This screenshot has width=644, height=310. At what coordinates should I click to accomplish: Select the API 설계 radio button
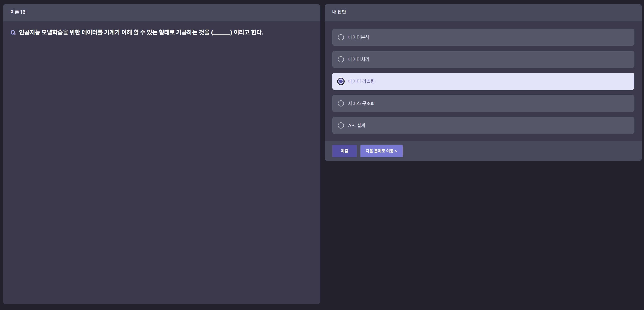tap(341, 125)
